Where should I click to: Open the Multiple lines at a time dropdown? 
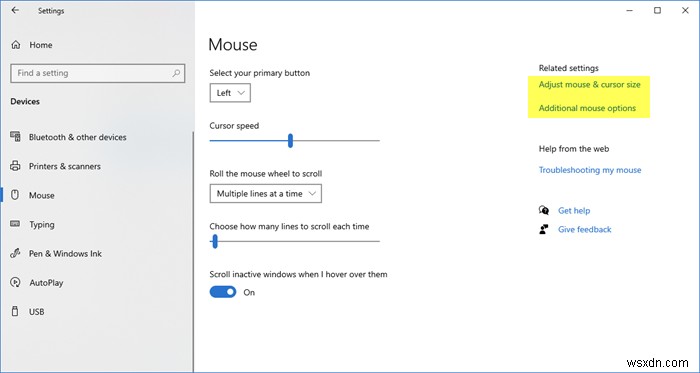tap(266, 194)
